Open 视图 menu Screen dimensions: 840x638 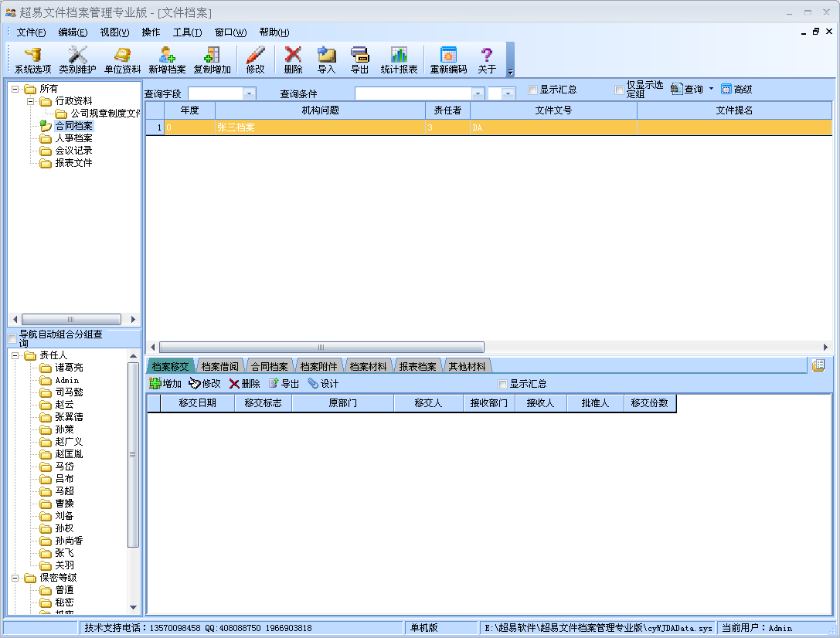(114, 32)
